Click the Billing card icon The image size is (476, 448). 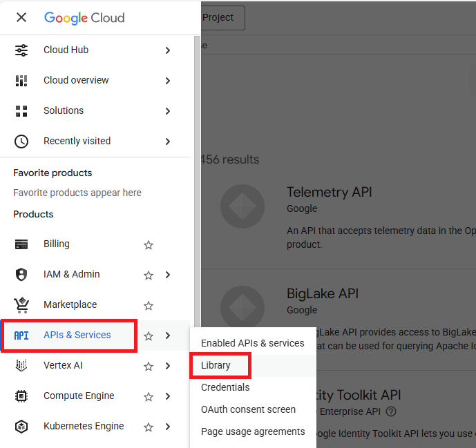[x=21, y=244]
